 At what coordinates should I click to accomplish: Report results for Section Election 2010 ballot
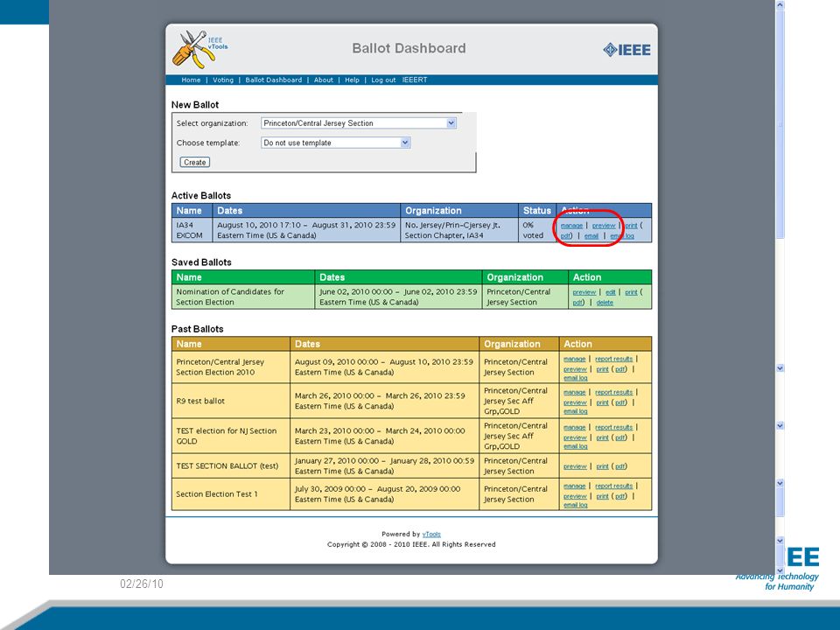click(614, 359)
